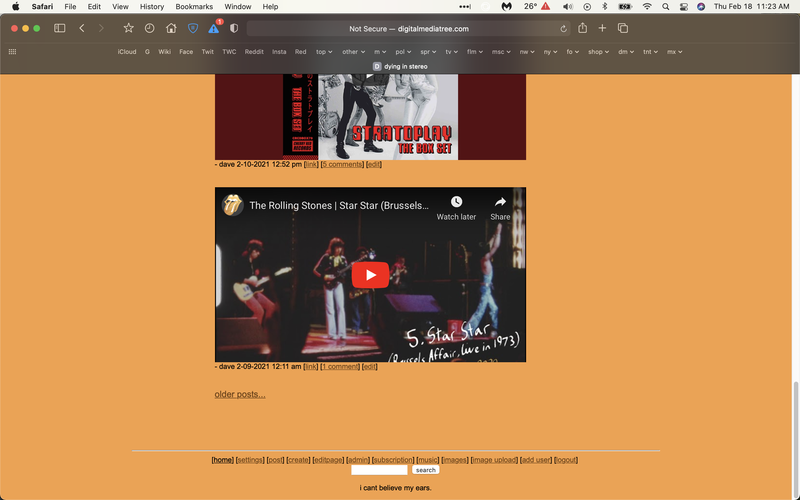Expand the tv bookmarks folder
Viewport: 800px width, 500px height.
(452, 52)
